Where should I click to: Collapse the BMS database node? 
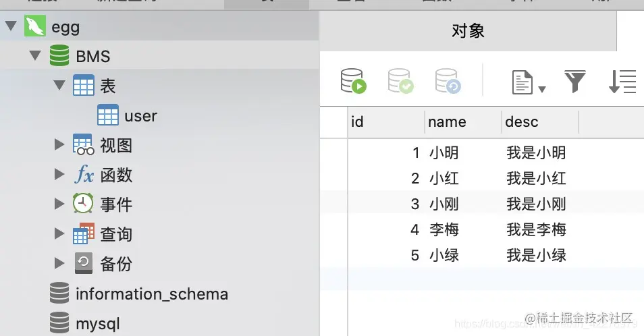35,55
